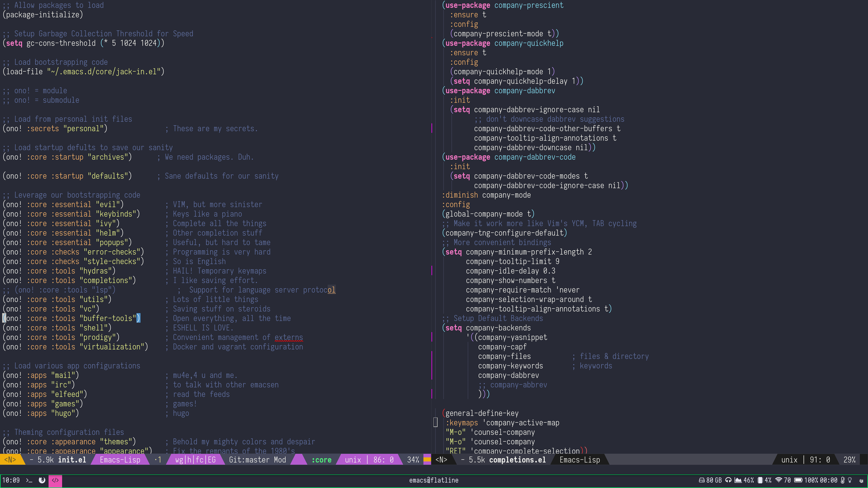Click company-dabbrev-downcase nil line

click(531, 148)
